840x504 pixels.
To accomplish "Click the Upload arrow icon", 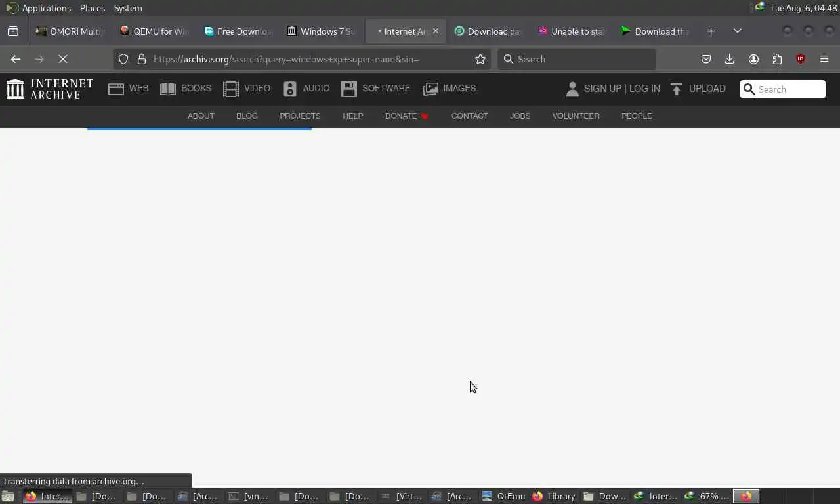I will pyautogui.click(x=677, y=89).
